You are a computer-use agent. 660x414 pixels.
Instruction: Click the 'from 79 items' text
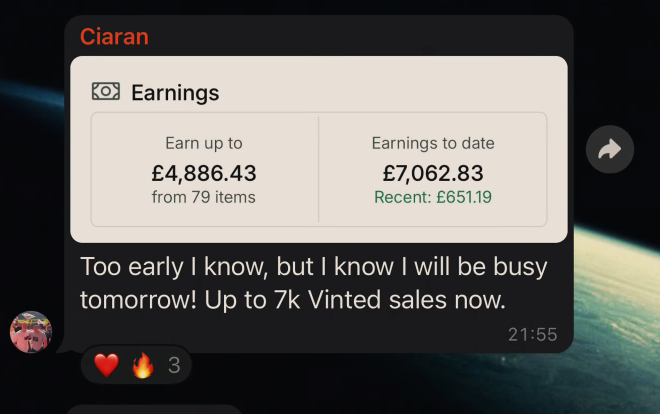click(204, 197)
